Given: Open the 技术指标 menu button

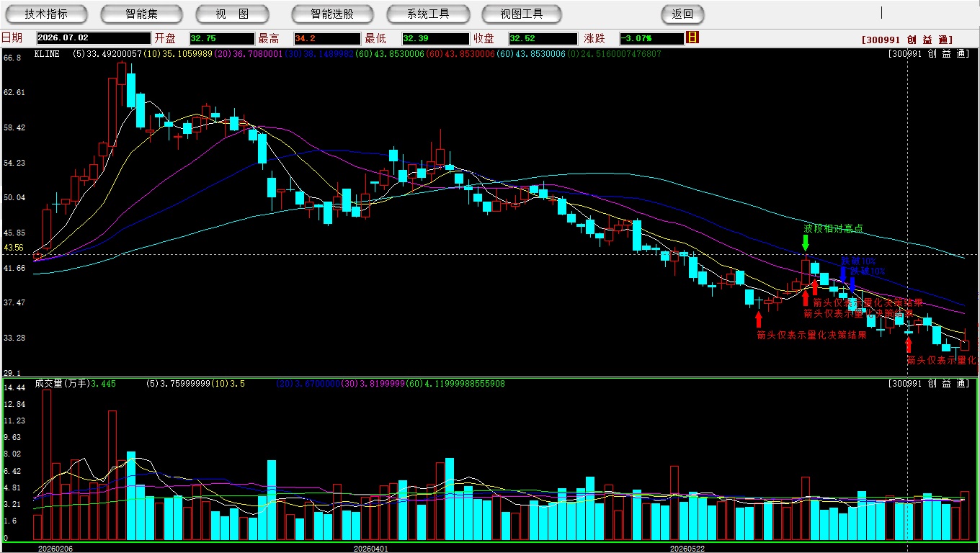Looking at the screenshot, I should coord(46,14).
